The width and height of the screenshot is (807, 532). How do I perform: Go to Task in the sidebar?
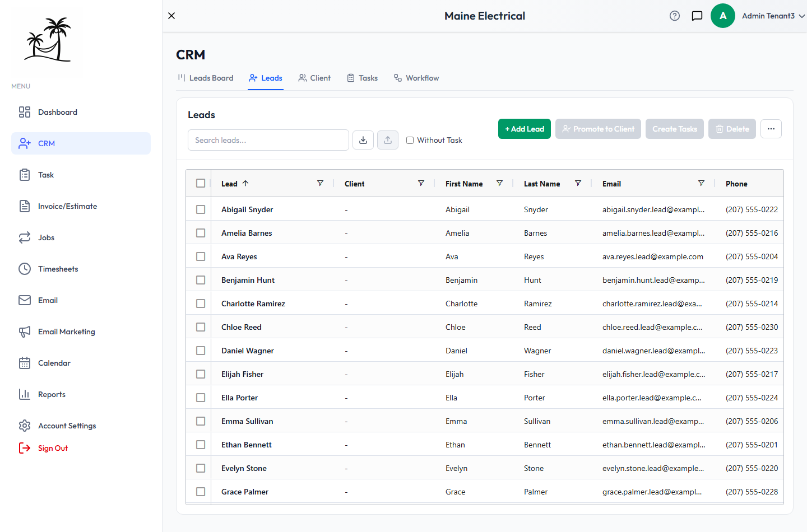click(x=81, y=175)
